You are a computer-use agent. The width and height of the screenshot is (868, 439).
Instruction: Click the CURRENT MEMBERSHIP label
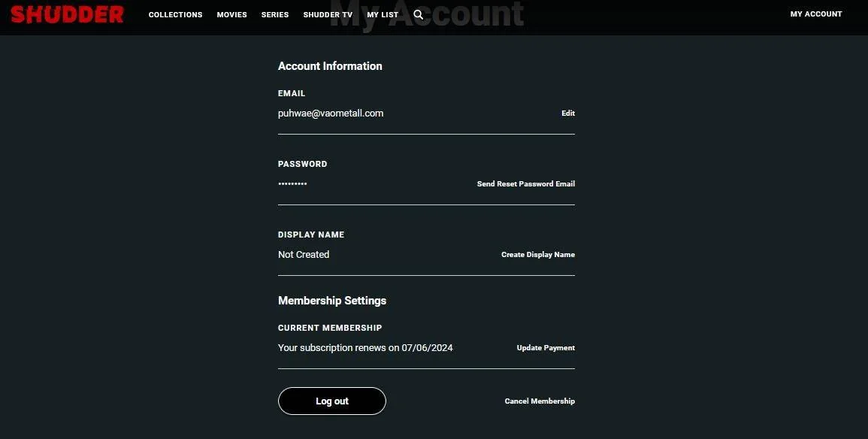point(330,328)
